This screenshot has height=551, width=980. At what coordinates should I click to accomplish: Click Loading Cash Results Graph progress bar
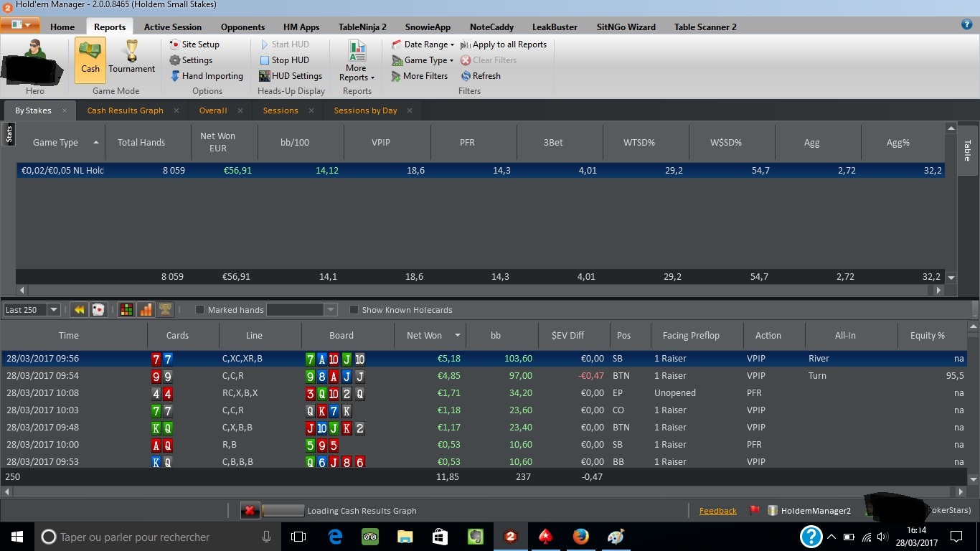click(x=283, y=511)
